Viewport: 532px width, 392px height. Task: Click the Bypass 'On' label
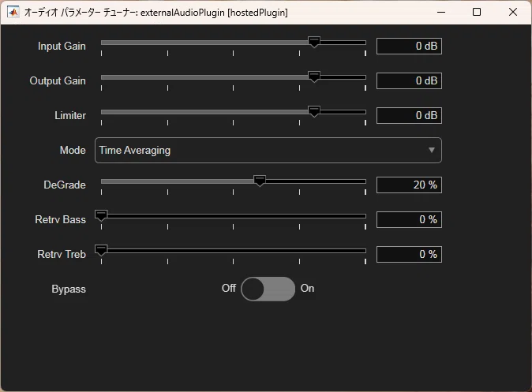tap(307, 288)
